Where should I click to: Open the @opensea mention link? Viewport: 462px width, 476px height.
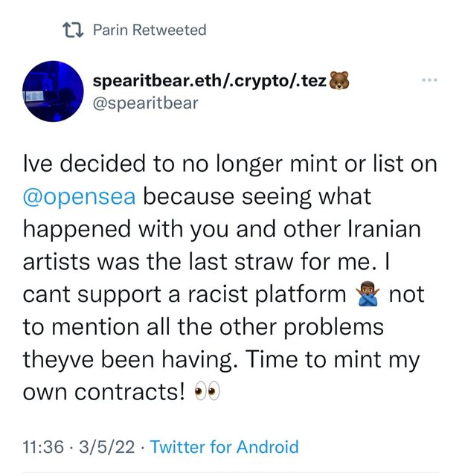tap(79, 197)
